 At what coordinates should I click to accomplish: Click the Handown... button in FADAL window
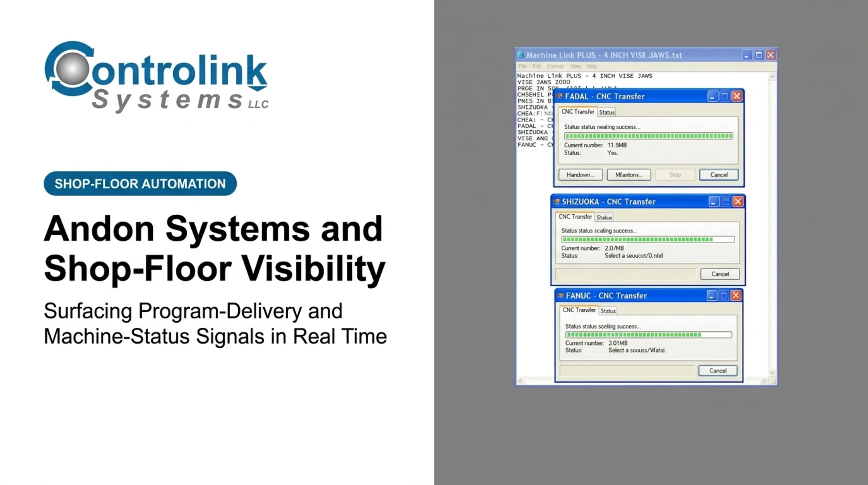(x=581, y=175)
